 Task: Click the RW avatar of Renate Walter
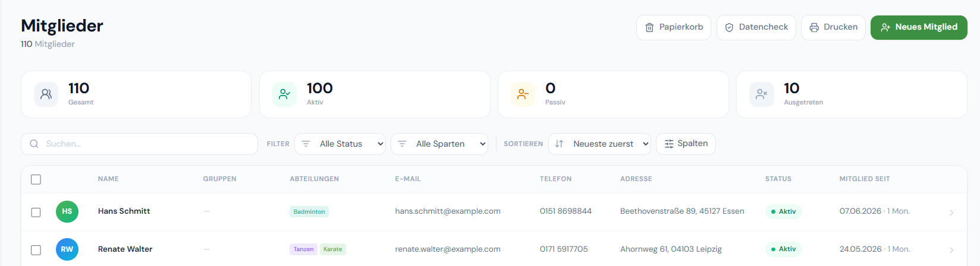pyautogui.click(x=67, y=249)
